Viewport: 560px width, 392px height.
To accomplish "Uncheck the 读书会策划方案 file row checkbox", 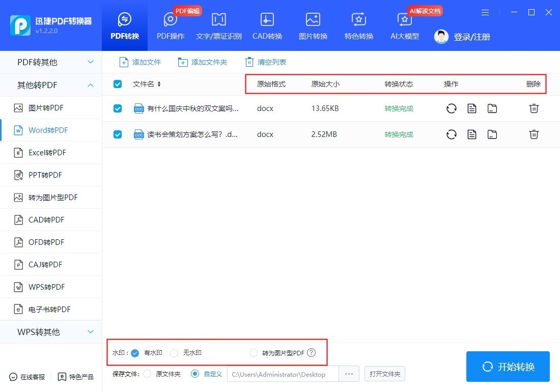I will point(118,134).
